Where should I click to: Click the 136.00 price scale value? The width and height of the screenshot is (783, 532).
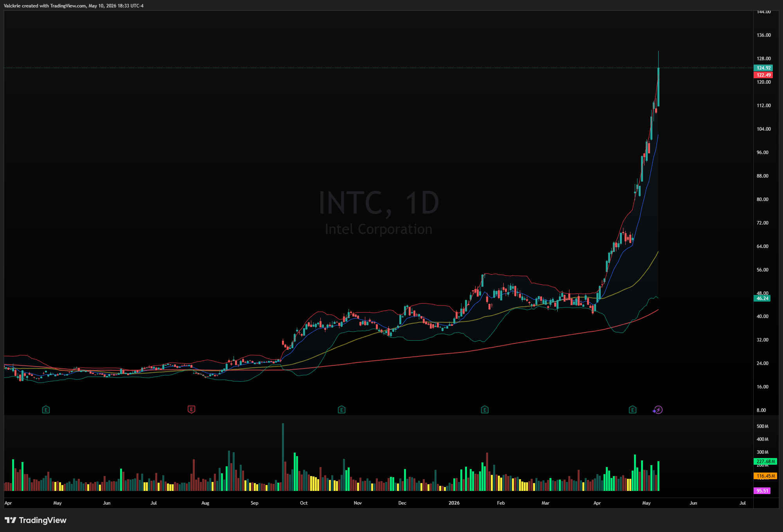tap(763, 35)
